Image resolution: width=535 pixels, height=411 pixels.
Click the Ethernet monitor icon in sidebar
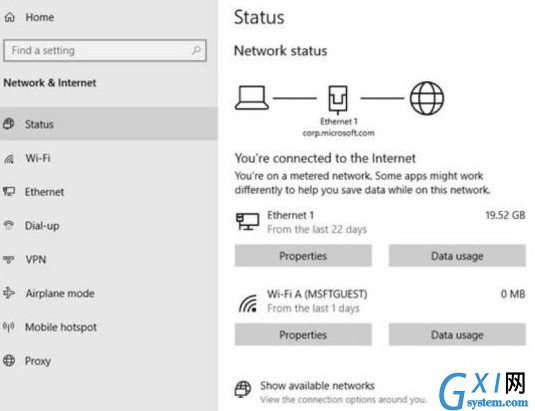tap(9, 191)
